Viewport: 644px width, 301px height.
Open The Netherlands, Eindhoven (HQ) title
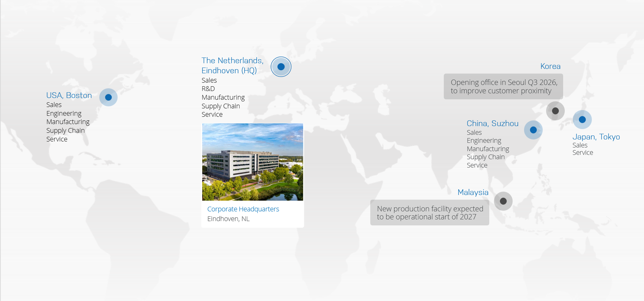point(232,65)
